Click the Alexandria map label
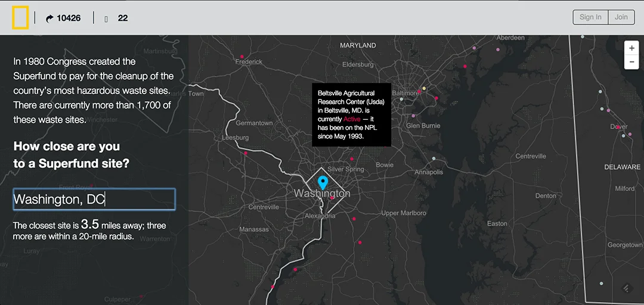Image resolution: width=644 pixels, height=305 pixels. pyautogui.click(x=320, y=216)
